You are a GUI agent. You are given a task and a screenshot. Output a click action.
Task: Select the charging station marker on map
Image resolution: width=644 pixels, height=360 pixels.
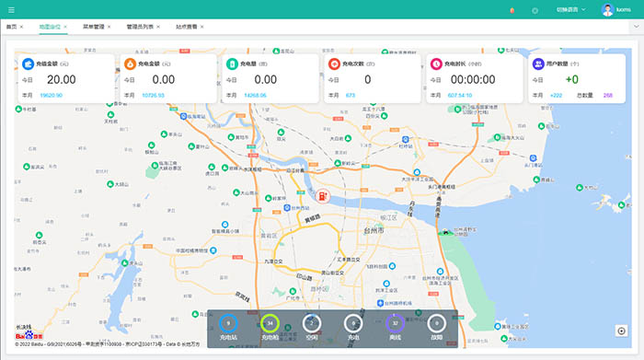(x=323, y=196)
